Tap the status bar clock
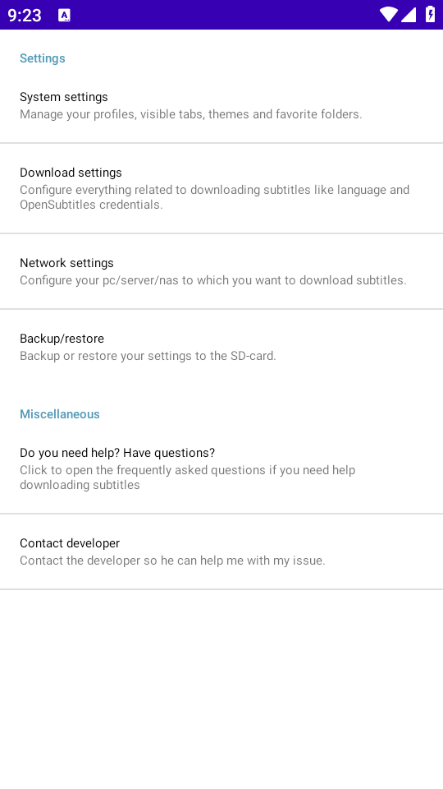The image size is (443, 789). point(24,15)
